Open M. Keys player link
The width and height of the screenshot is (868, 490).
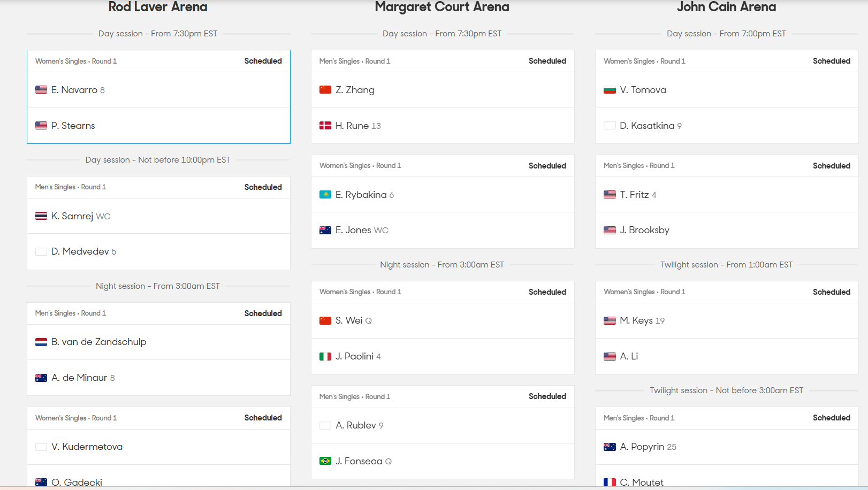click(636, 320)
